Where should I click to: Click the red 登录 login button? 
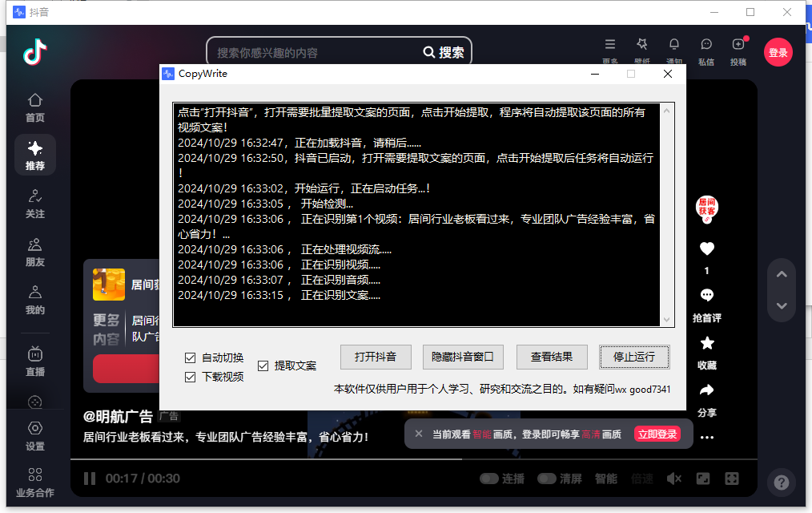pyautogui.click(x=778, y=52)
